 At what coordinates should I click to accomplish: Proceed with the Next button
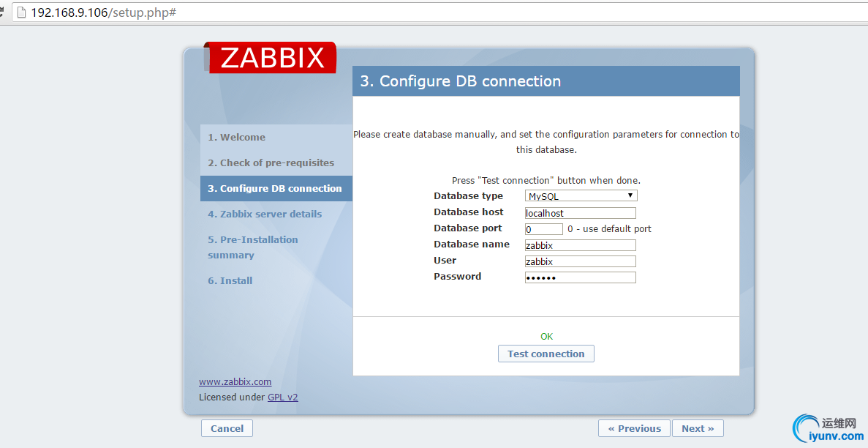click(698, 428)
